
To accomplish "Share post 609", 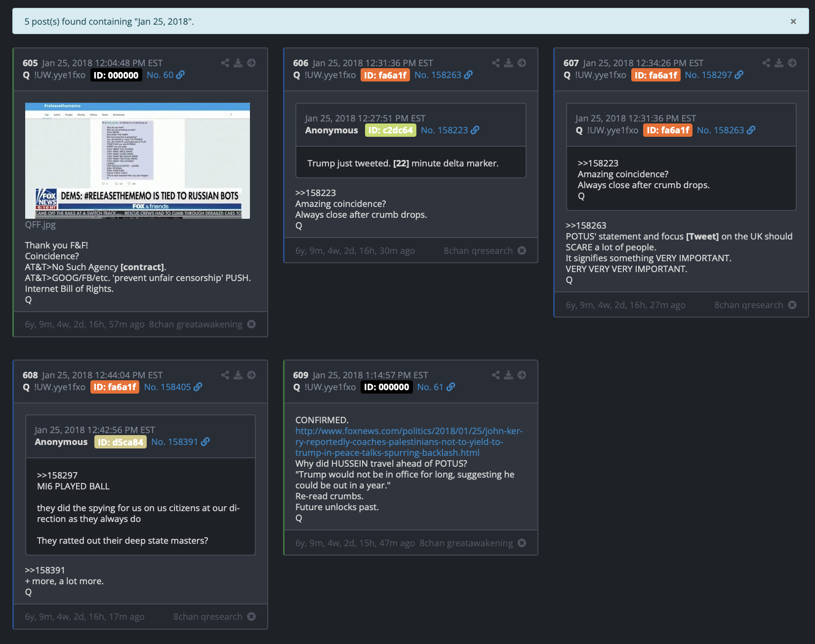I will [x=496, y=375].
